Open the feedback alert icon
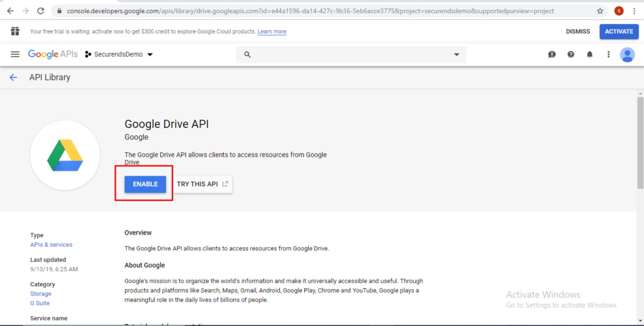This screenshot has height=326, width=644. point(552,54)
